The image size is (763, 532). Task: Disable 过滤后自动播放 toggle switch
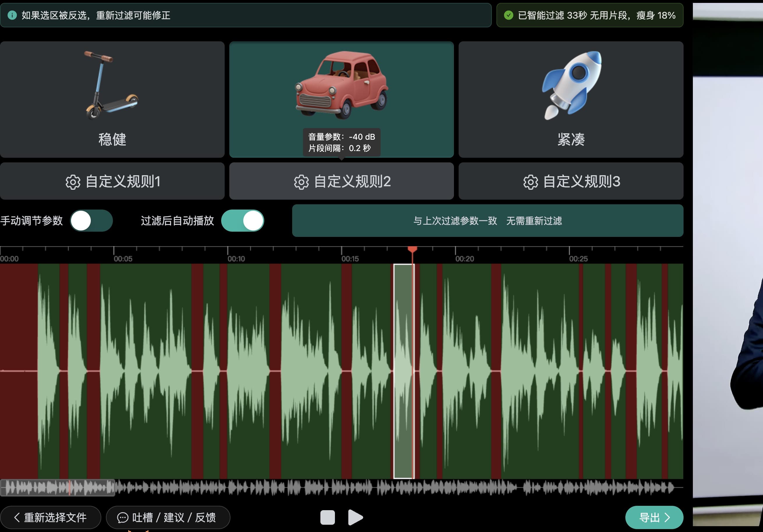pyautogui.click(x=242, y=221)
